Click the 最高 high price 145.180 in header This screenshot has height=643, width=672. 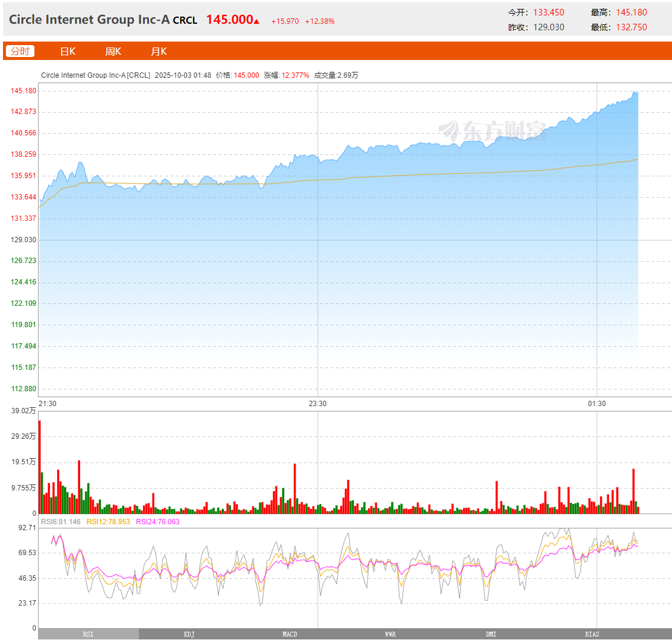[x=631, y=12]
